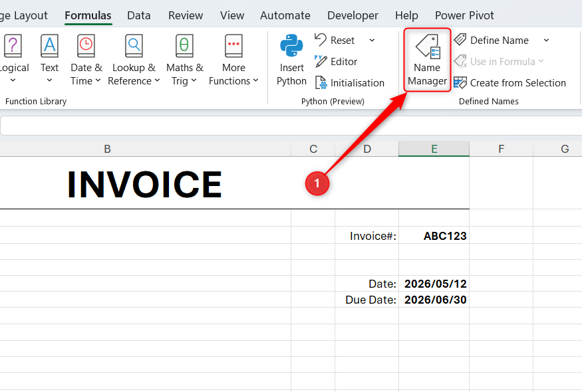
Task: Switch to the Data tab
Action: click(x=139, y=15)
